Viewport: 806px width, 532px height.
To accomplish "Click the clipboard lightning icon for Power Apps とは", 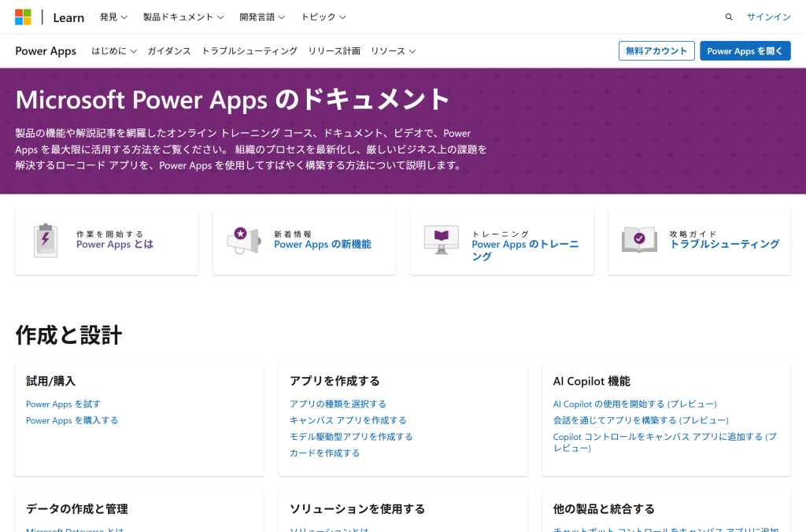I will click(x=46, y=241).
